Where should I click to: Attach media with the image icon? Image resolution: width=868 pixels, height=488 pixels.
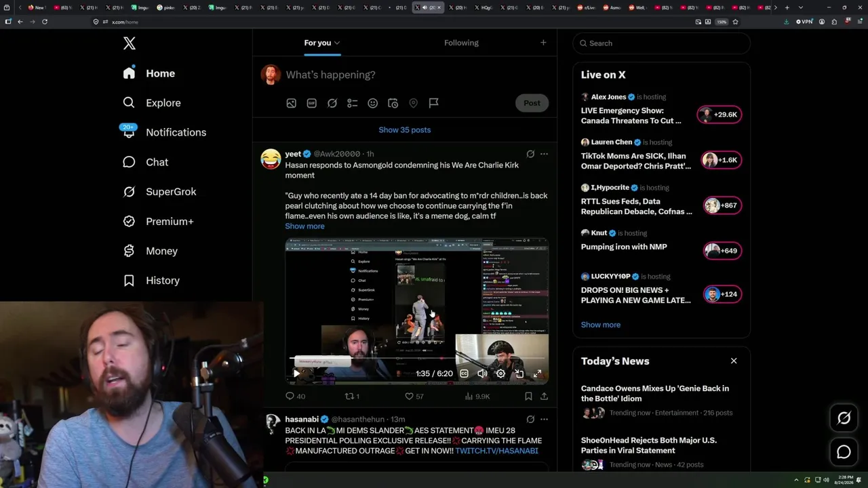tap(291, 103)
